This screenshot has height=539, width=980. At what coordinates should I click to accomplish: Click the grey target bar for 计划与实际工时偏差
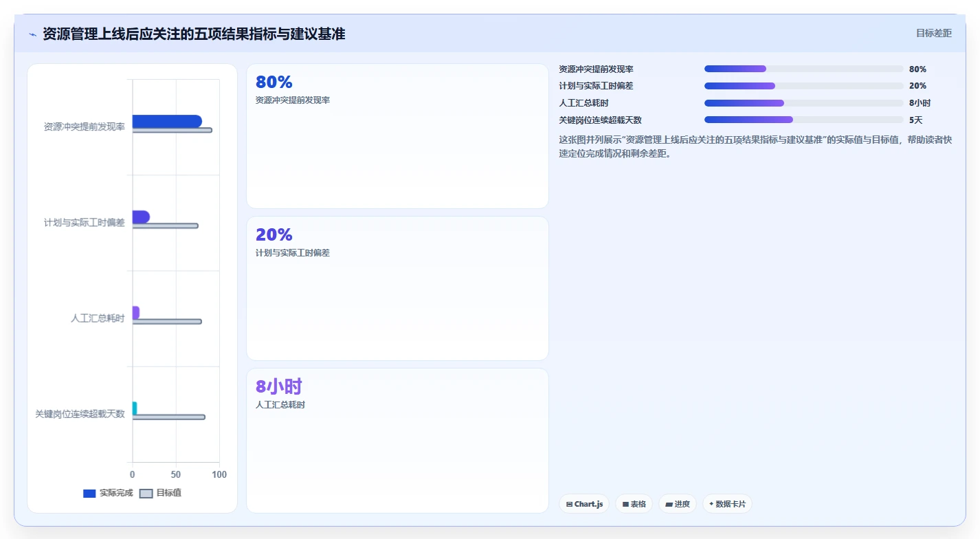coord(165,225)
